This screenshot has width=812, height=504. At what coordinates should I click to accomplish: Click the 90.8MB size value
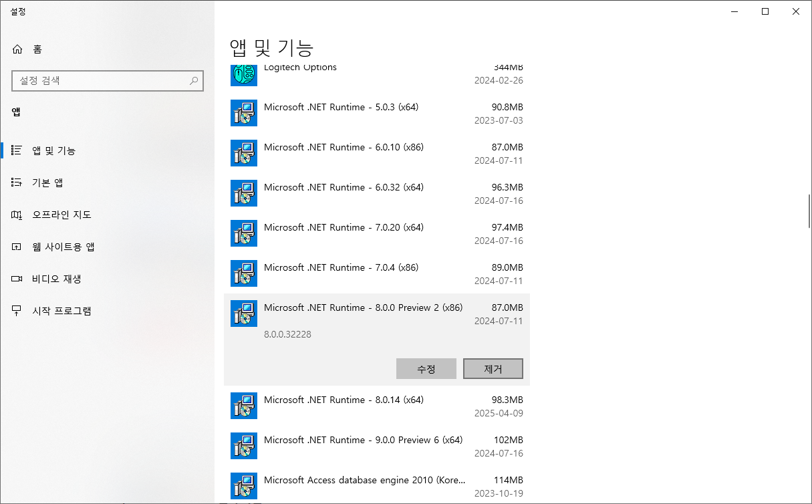tap(507, 107)
